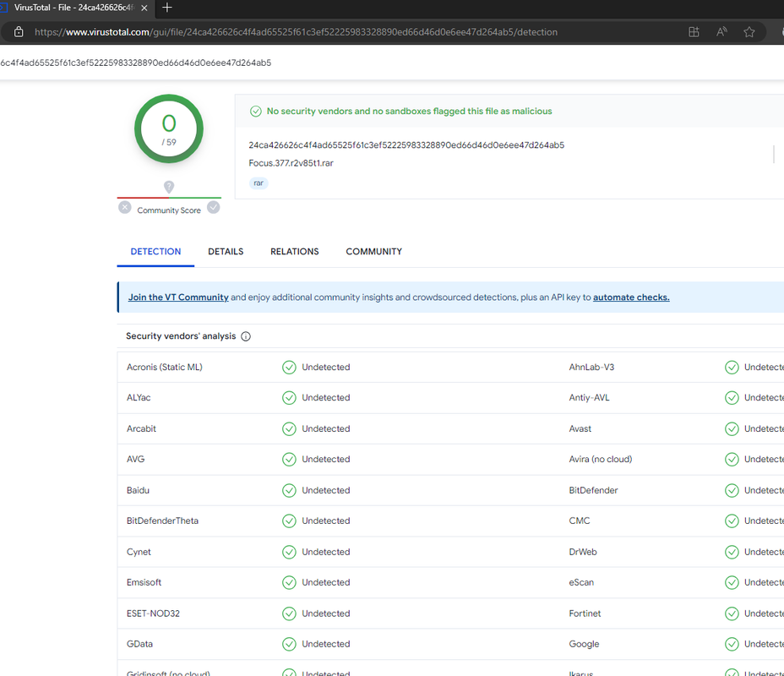Select the SHA-256 hash in summary box
The image size is (784, 676).
coord(406,145)
